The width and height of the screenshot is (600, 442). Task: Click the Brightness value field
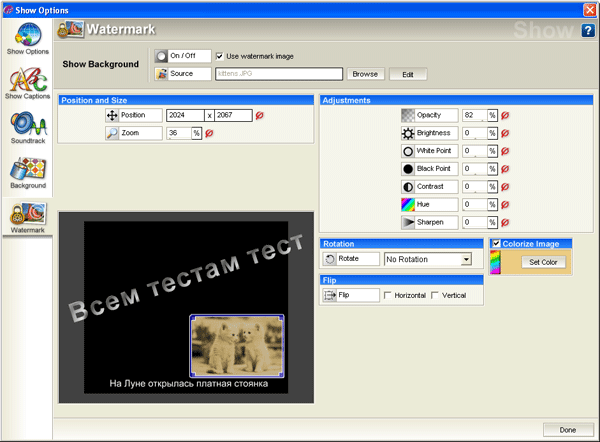(x=474, y=133)
